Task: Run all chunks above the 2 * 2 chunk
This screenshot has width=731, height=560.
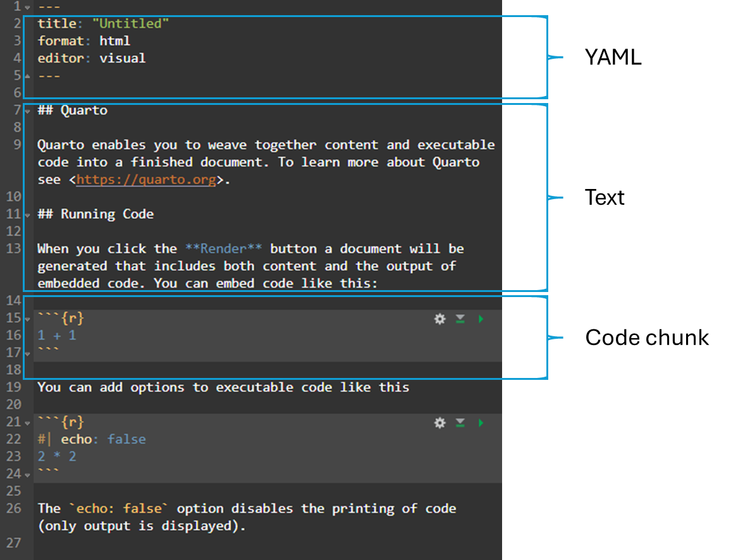Action: pos(460,423)
